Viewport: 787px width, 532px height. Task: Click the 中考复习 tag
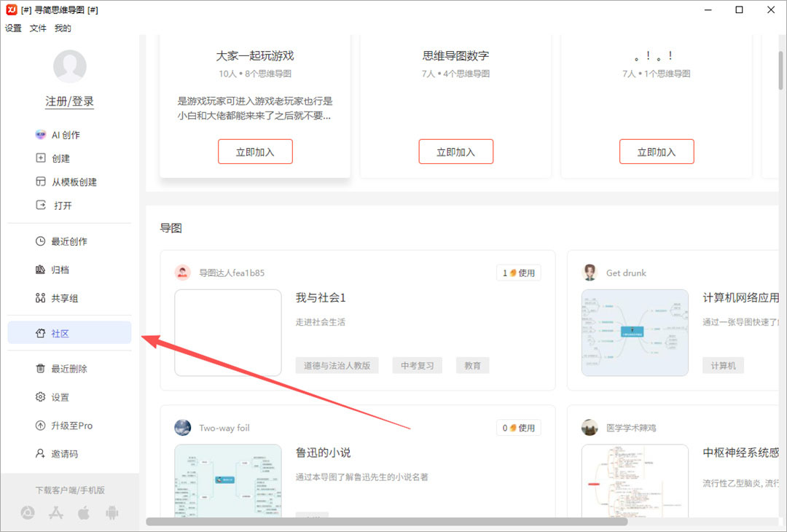(417, 365)
